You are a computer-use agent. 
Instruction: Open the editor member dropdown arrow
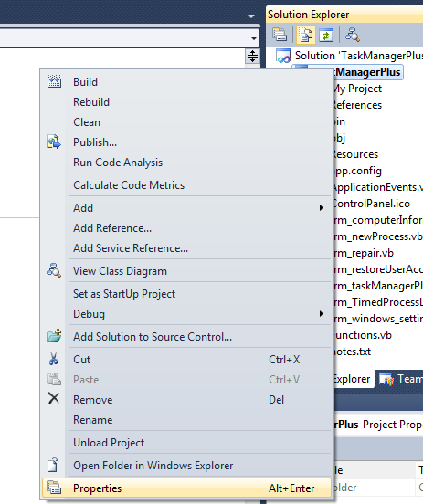254,38
